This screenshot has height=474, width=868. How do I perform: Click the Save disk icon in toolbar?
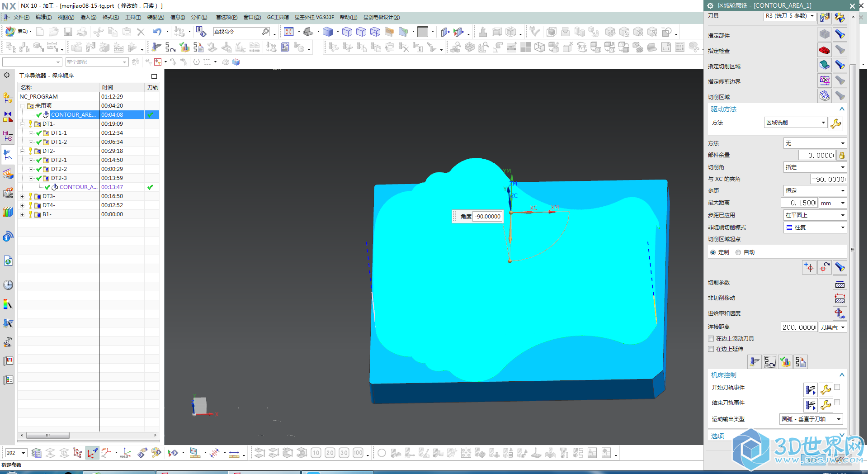68,32
